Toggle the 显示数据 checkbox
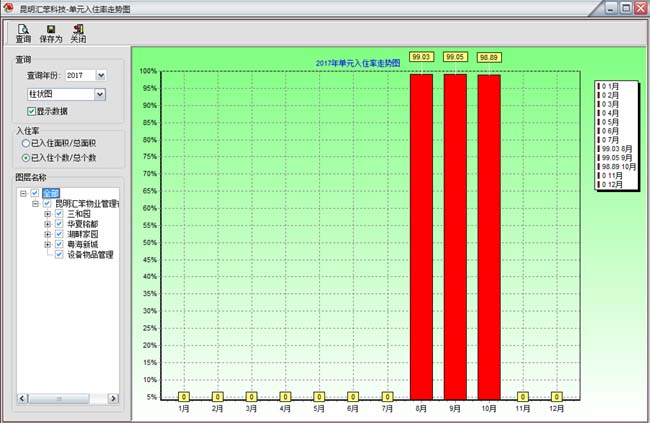The width and height of the screenshot is (650, 423). [x=31, y=111]
